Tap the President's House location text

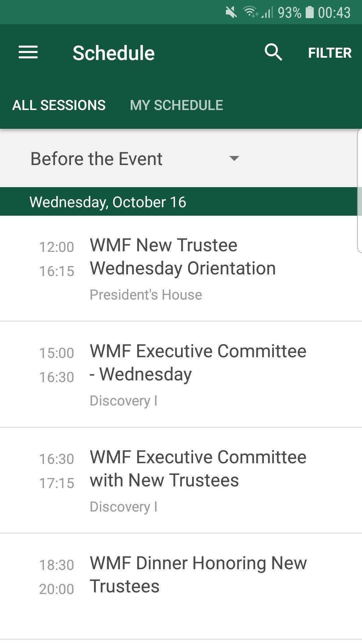click(146, 295)
